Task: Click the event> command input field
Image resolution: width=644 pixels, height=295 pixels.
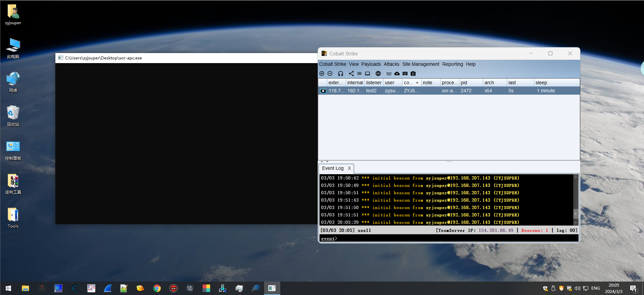Action: tap(449, 238)
